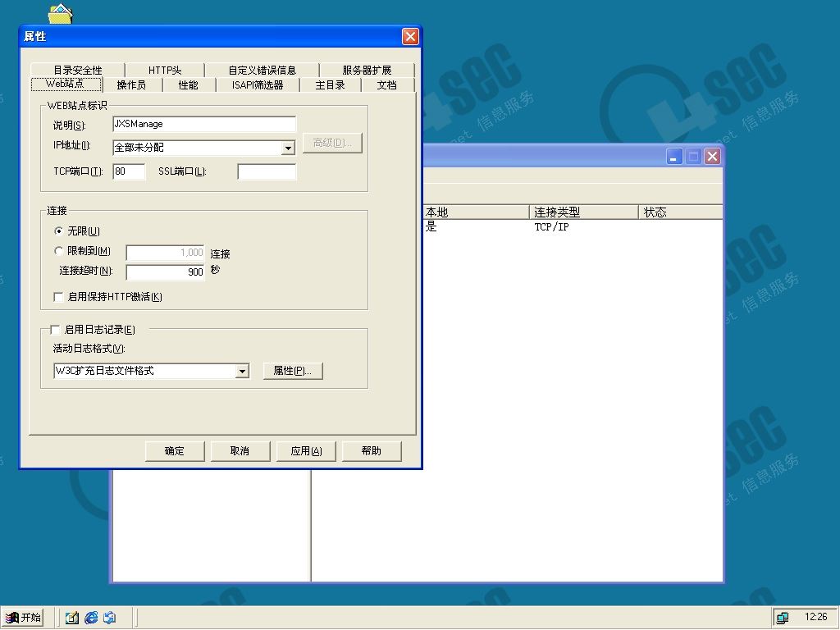This screenshot has width=840, height=630.
Task: Click the 限制到 connections field showing 1,000
Action: coord(165,253)
